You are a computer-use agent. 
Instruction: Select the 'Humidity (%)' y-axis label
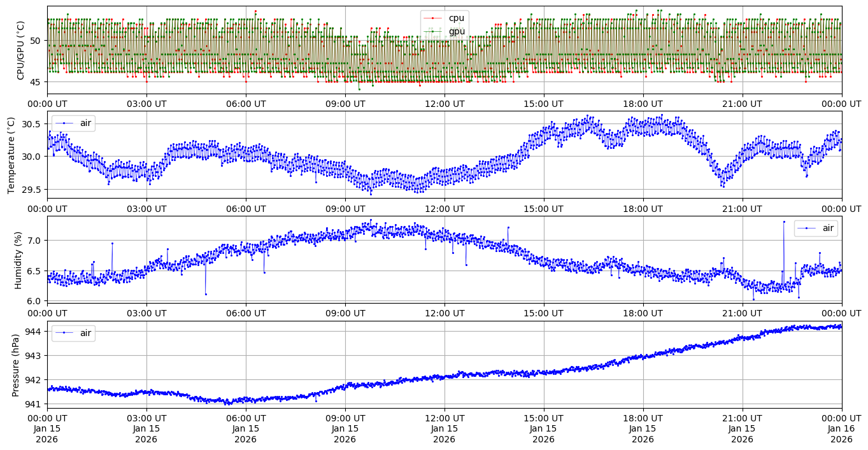click(18, 260)
